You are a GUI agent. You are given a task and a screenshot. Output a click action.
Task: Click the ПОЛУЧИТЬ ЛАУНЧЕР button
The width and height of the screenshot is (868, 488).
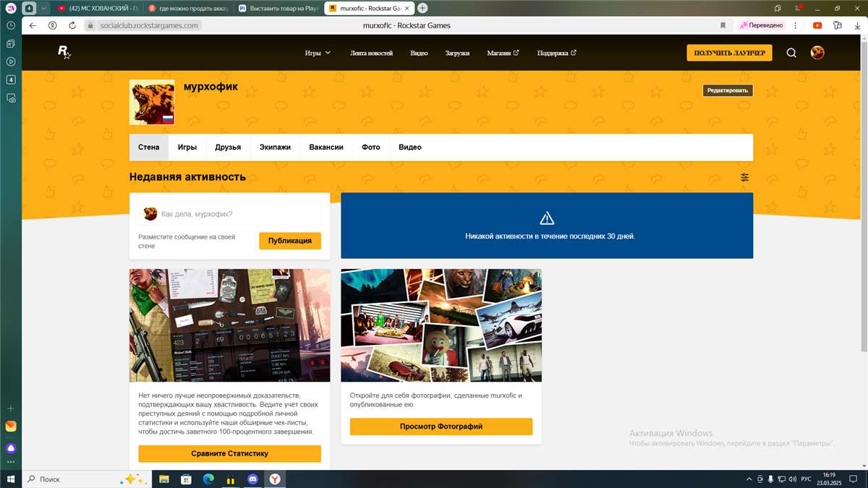729,53
